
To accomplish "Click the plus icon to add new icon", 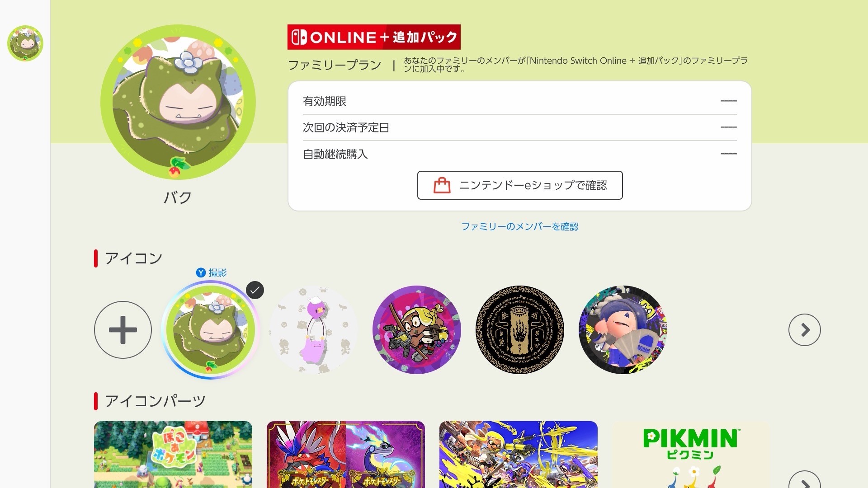I will click(123, 330).
